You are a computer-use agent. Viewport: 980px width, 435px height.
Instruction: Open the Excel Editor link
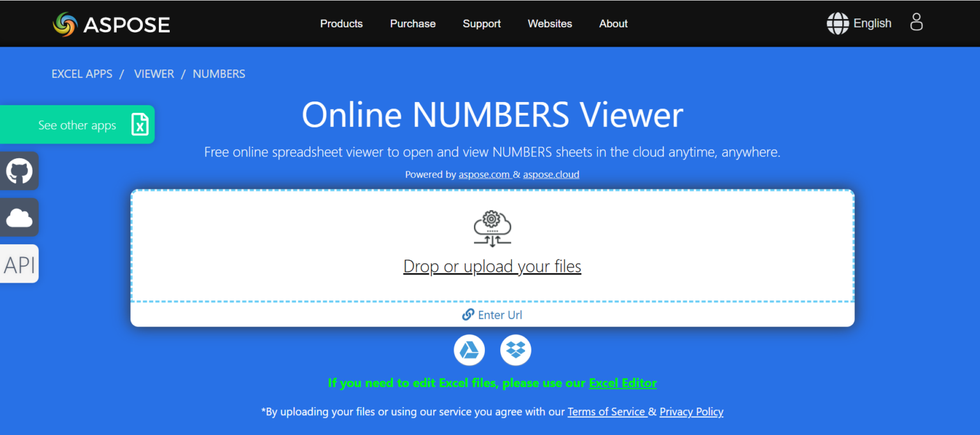623,383
